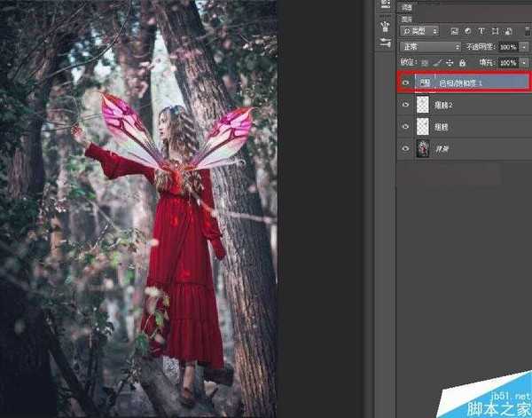Viewport: 532px width, 418px height.
Task: Click the lock all padlock icon
Action: click(x=460, y=63)
